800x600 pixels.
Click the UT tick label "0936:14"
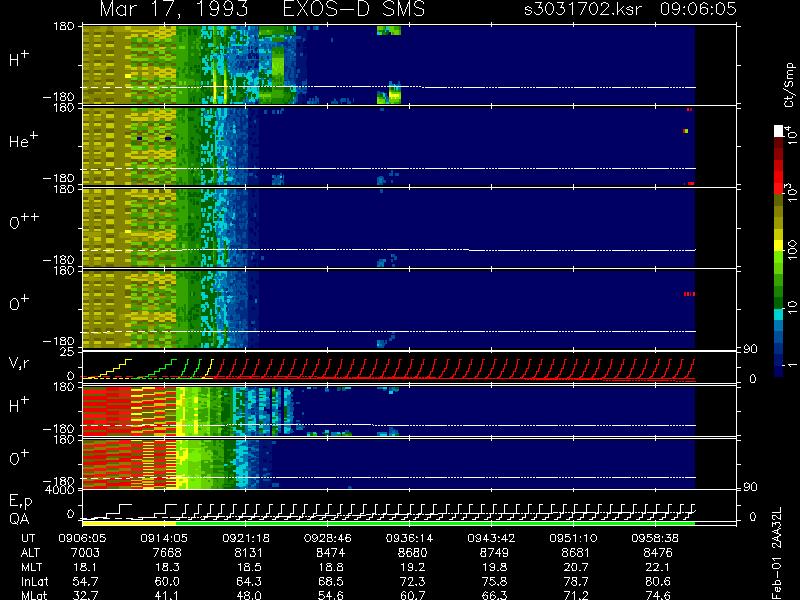410,538
